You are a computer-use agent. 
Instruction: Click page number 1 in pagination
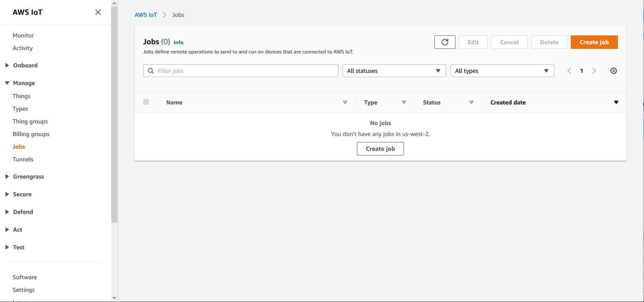pyautogui.click(x=582, y=71)
